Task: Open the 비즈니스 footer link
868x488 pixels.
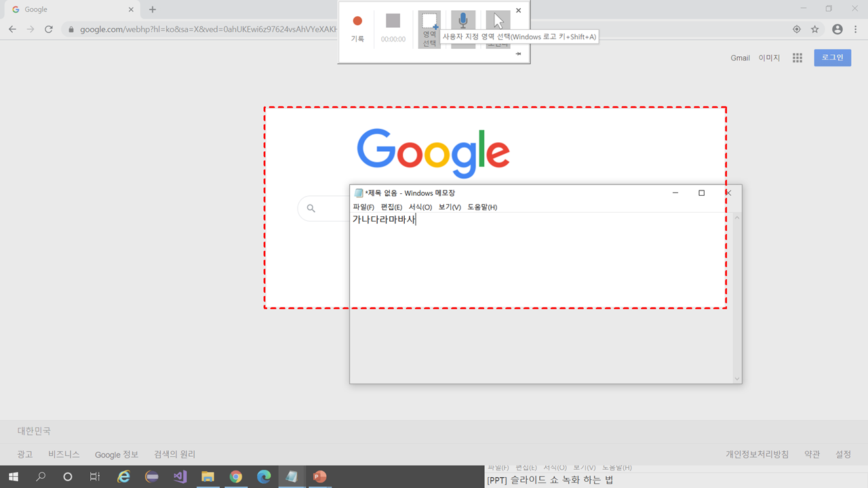Action: click(64, 454)
